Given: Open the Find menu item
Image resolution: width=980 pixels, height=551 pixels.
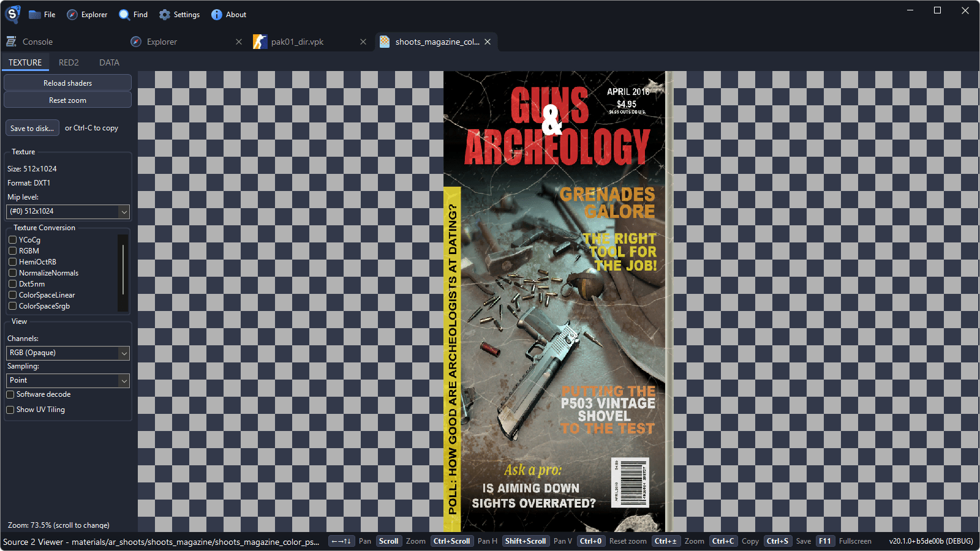Looking at the screenshot, I should point(133,15).
